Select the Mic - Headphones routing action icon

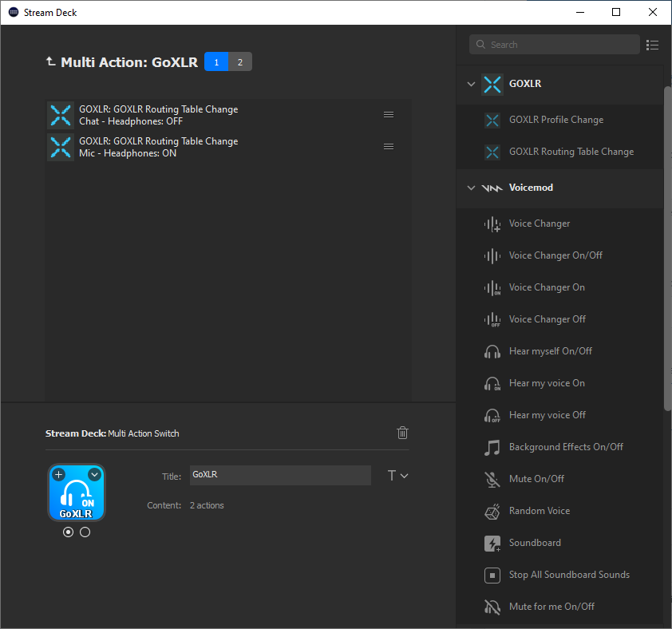(x=61, y=147)
